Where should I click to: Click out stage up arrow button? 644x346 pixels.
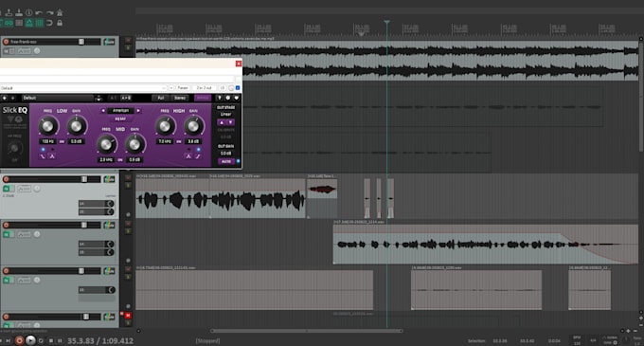pos(222,122)
